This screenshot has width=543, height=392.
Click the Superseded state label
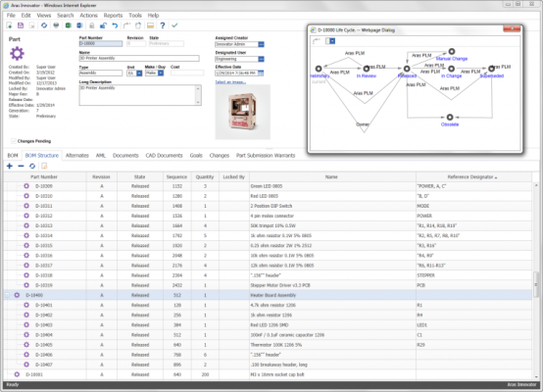coord(492,75)
